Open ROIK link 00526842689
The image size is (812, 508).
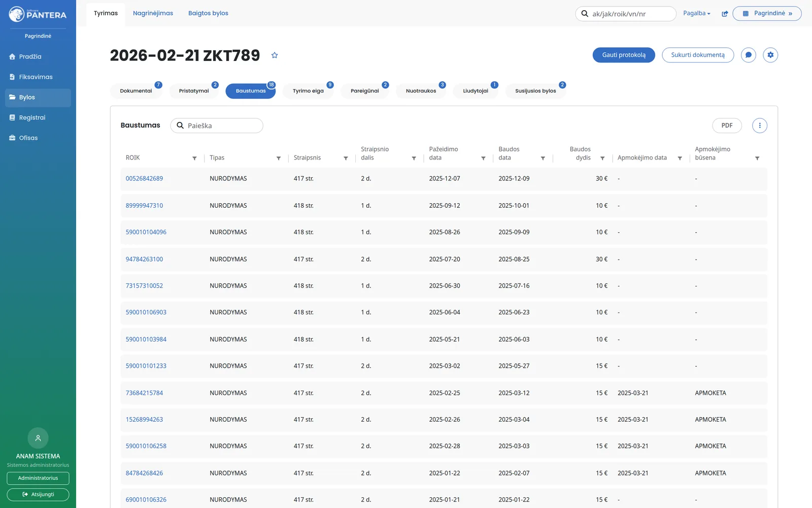[x=145, y=178]
